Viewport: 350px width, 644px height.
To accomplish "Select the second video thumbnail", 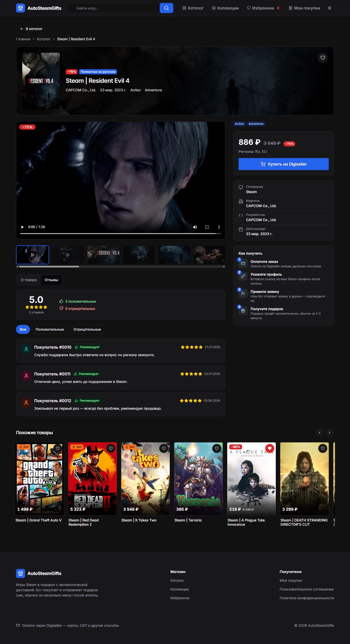I will 68,255.
